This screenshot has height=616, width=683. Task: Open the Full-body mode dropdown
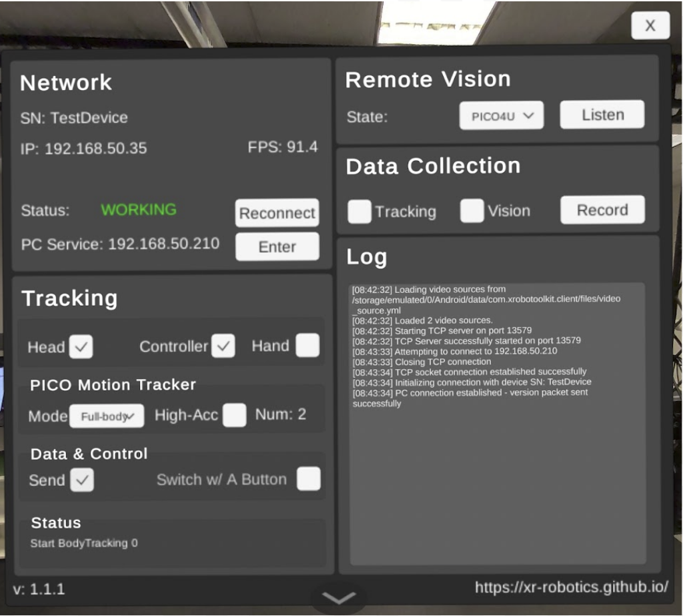point(107,416)
